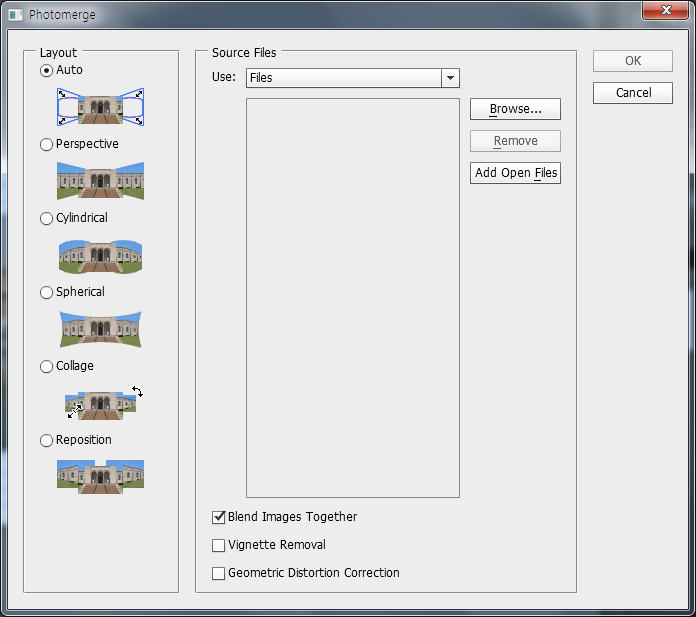Open the Use dropdown arrow

(x=450, y=78)
